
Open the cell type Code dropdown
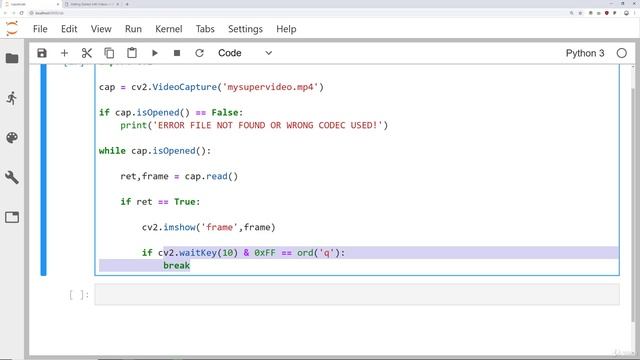point(245,53)
